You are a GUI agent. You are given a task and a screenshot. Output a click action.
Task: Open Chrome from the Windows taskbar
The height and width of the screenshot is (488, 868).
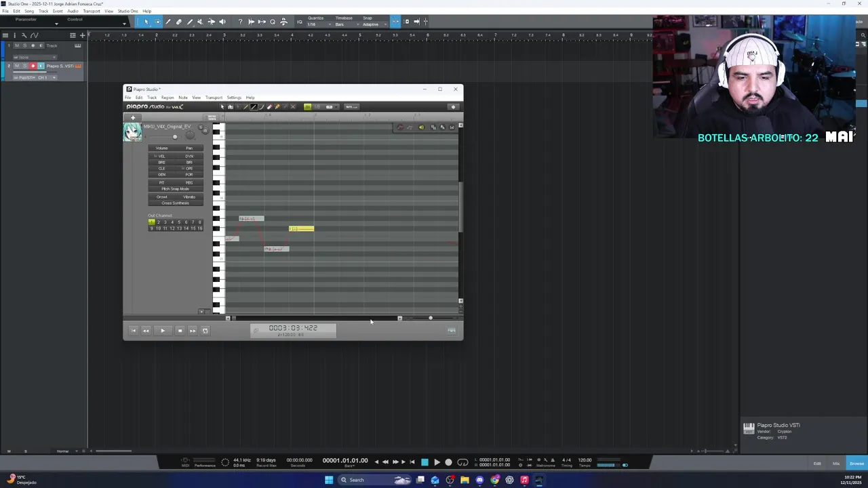click(495, 480)
